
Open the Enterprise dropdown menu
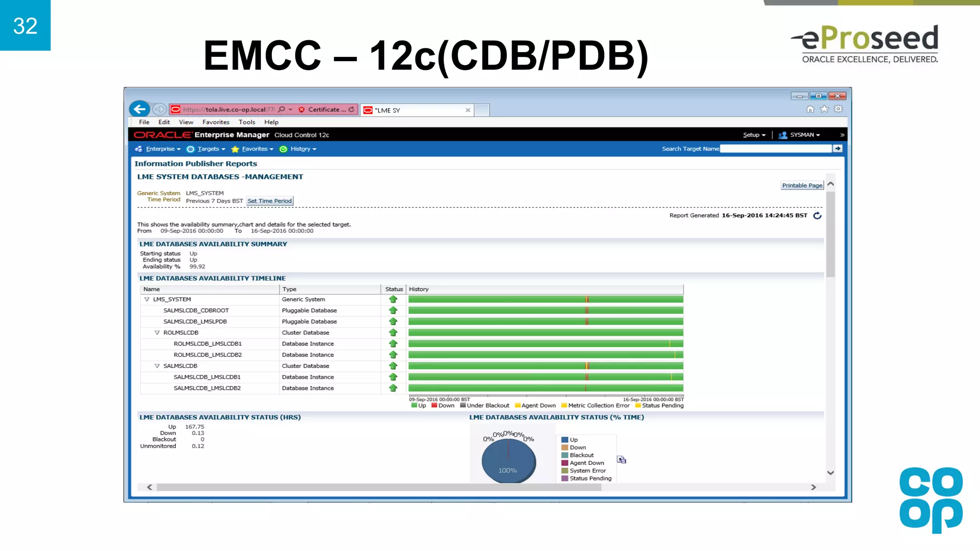tap(158, 149)
